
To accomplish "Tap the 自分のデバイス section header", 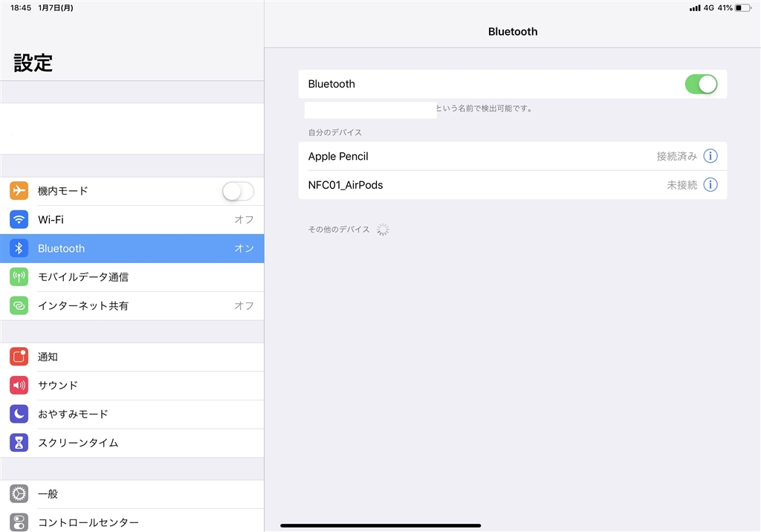I will tap(335, 132).
